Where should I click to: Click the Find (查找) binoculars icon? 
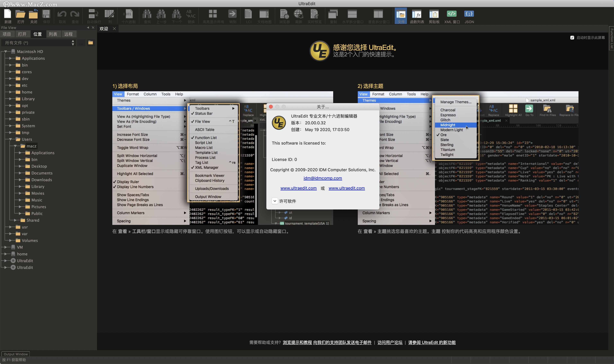(x=147, y=14)
